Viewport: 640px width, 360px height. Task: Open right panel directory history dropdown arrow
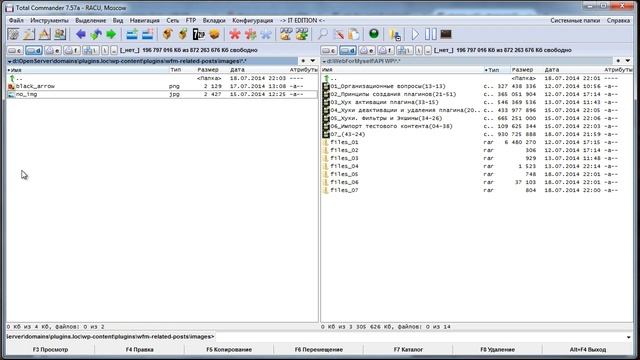[628, 61]
